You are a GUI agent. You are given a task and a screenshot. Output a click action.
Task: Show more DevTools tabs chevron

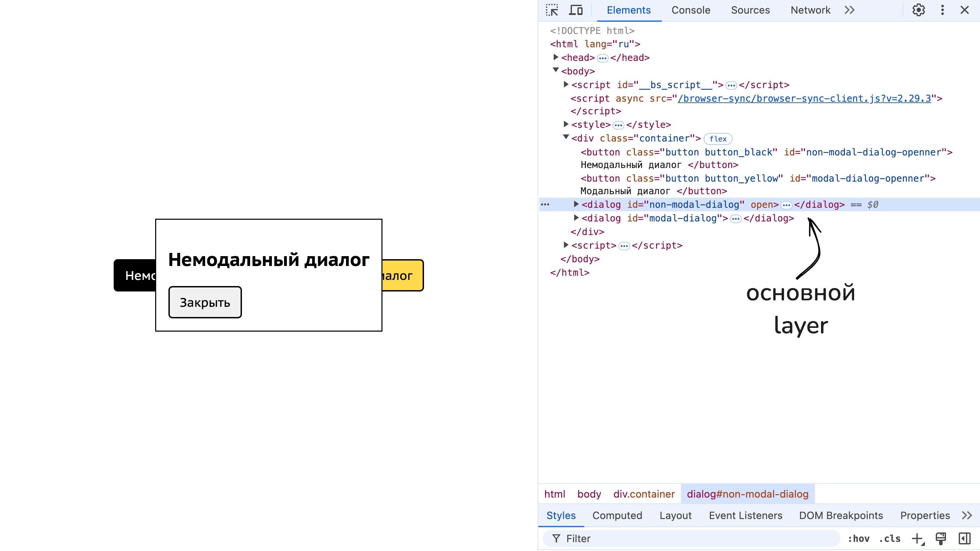click(850, 10)
